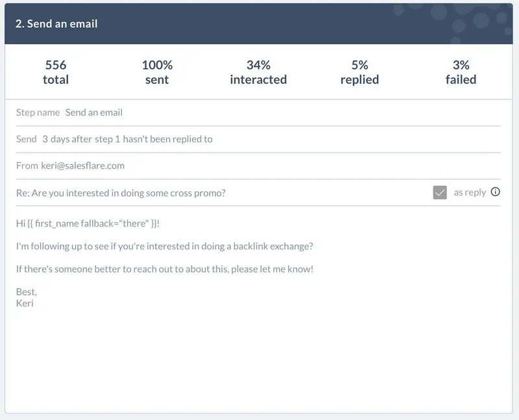This screenshot has height=420, width=519.
Task: Open the days delay value 3
Action: (x=45, y=139)
